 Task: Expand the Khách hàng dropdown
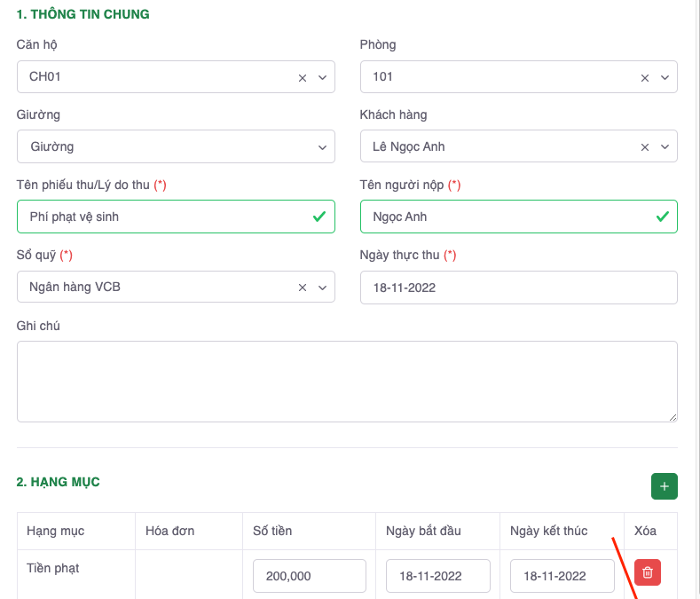point(665,147)
